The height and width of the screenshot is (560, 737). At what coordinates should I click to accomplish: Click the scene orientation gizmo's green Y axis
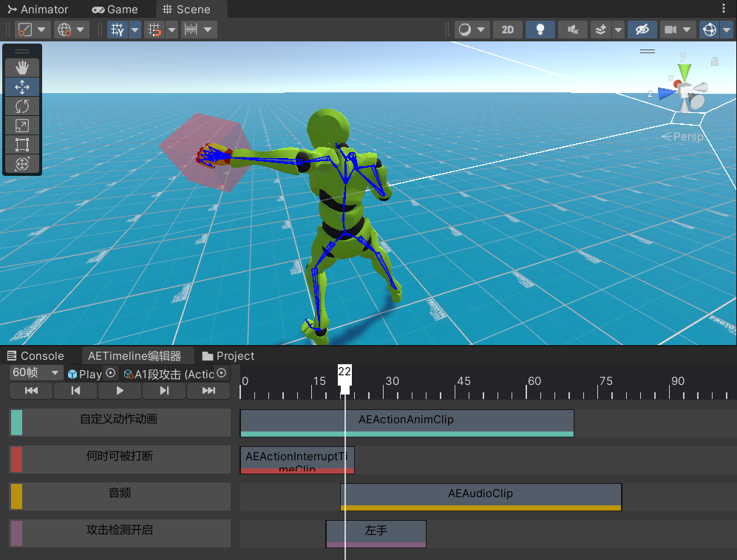(685, 71)
